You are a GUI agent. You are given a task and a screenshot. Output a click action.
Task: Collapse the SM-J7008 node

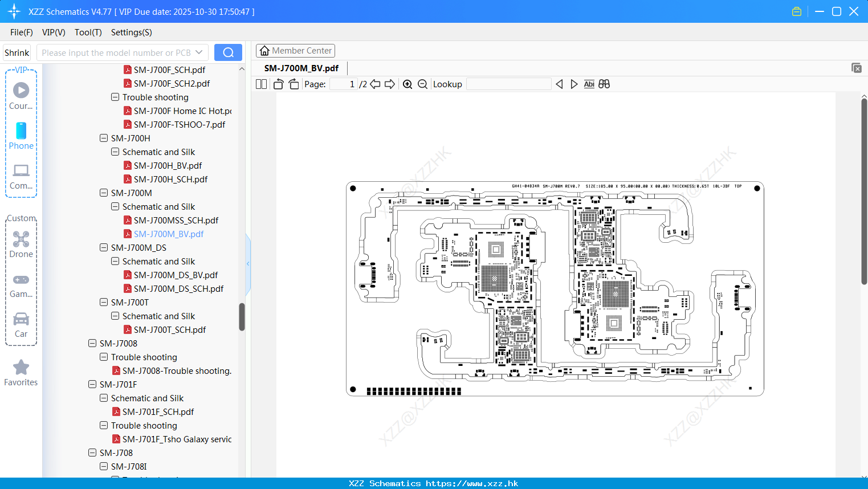coord(92,343)
